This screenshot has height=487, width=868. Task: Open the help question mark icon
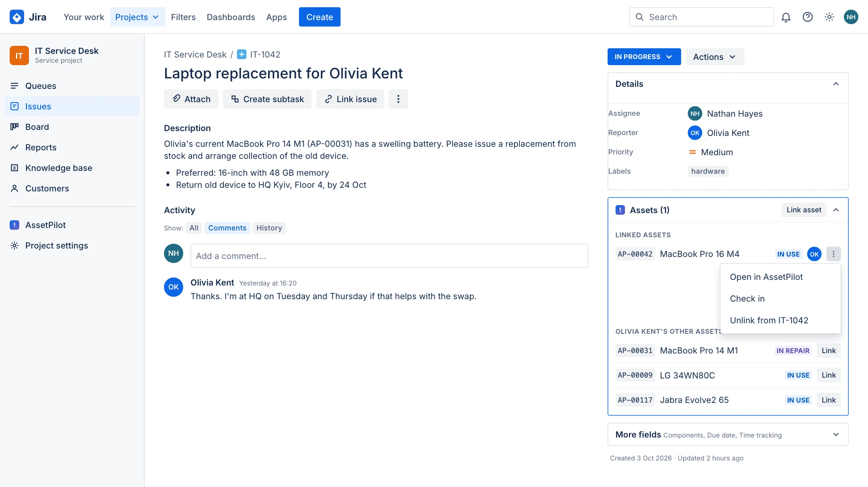[x=808, y=17]
